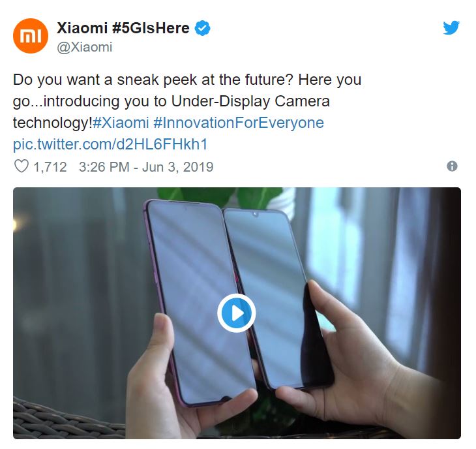The image size is (476, 449).
Task: Open the 3:26 PM Jun 3, 2019 timestamp
Action: tap(146, 167)
